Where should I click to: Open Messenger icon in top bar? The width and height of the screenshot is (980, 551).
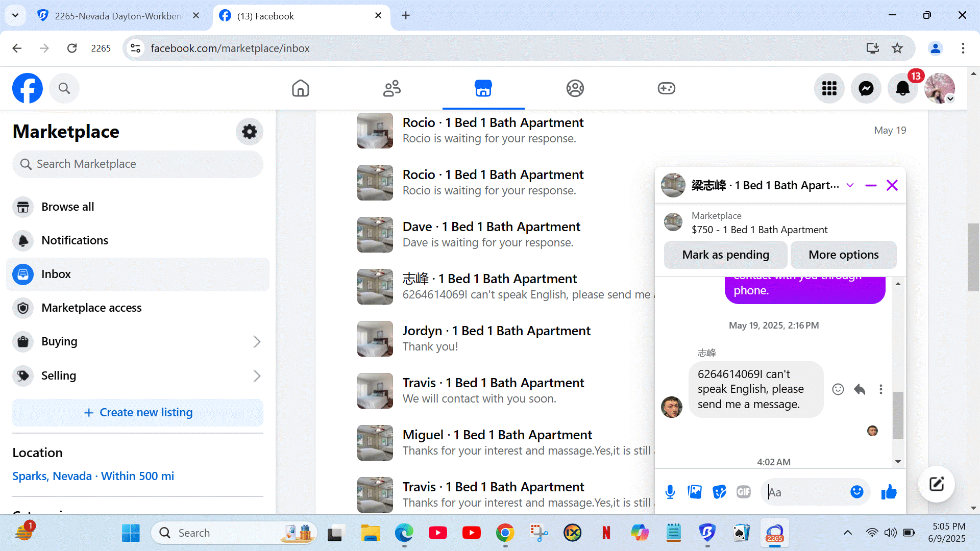pos(866,88)
